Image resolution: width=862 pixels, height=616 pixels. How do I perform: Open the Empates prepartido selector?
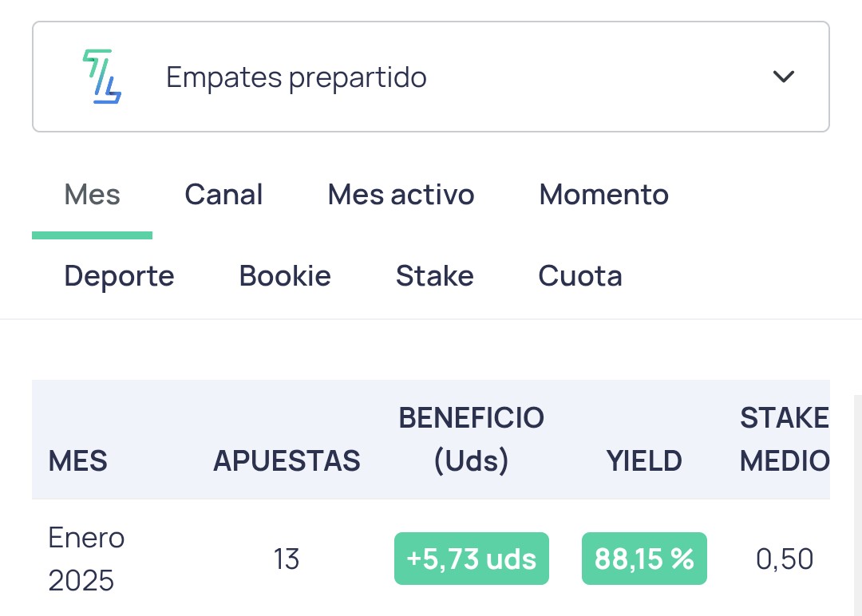tap(430, 77)
